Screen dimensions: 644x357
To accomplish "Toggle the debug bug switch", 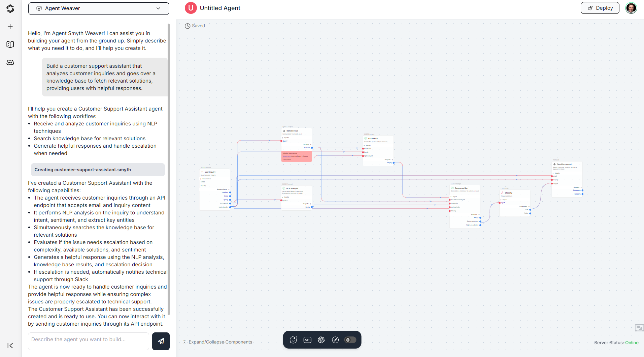I will tap(350, 340).
